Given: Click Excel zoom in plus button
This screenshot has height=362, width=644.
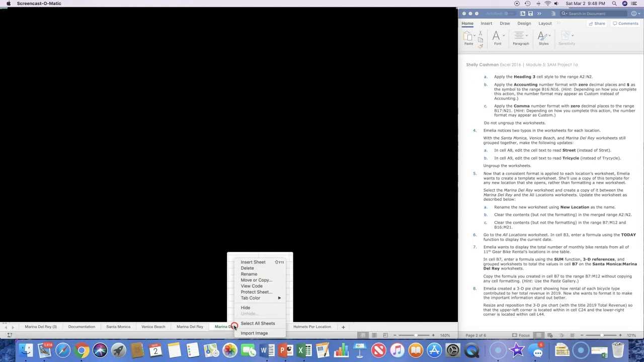Looking at the screenshot, I should click(433, 335).
